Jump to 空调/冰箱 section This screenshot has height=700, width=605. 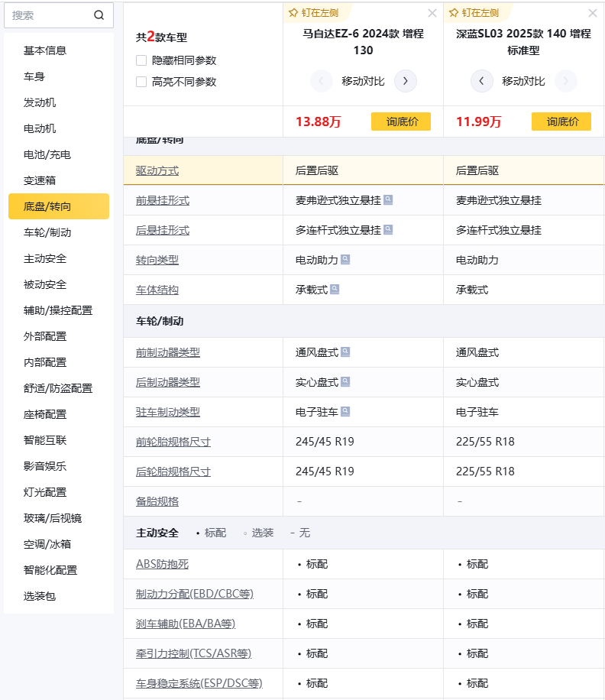pos(47,544)
